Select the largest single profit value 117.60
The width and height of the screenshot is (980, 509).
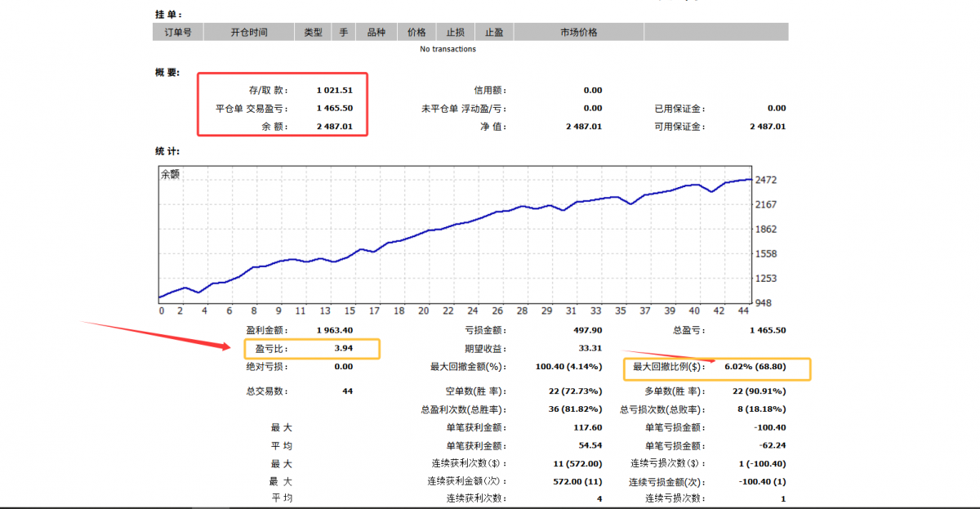(588, 427)
